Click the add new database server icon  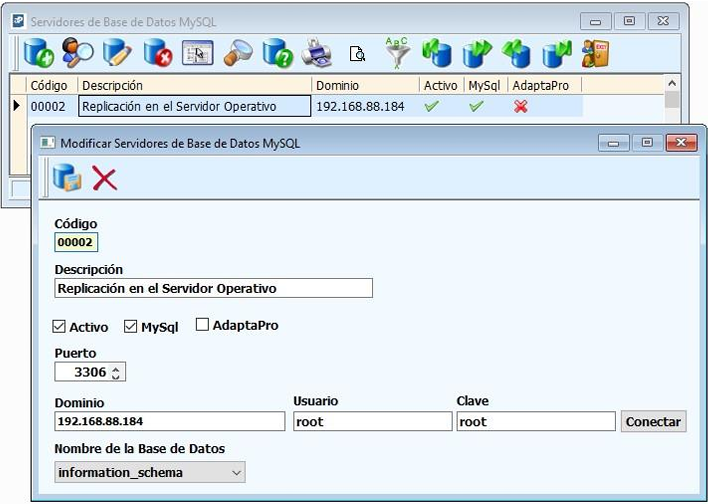tap(38, 51)
